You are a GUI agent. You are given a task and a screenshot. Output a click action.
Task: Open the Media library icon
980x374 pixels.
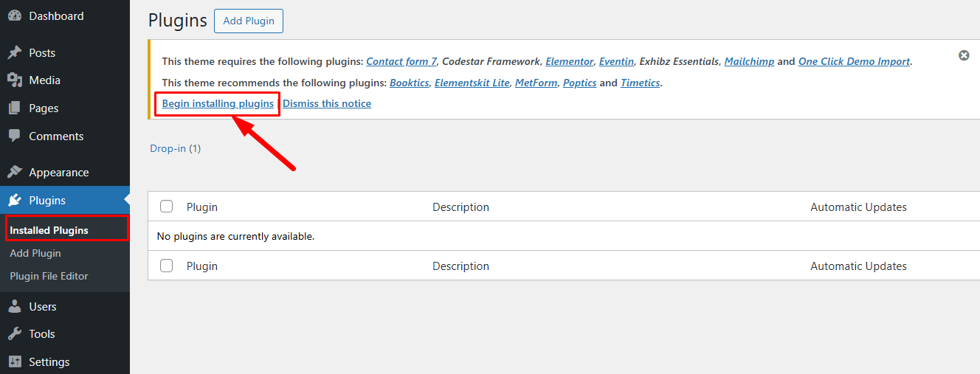click(x=14, y=80)
